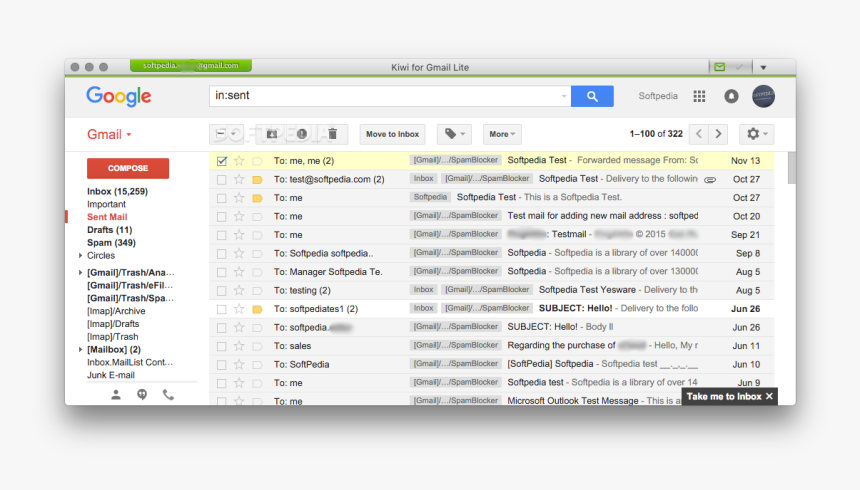Open the notifications bell

[x=731, y=96]
